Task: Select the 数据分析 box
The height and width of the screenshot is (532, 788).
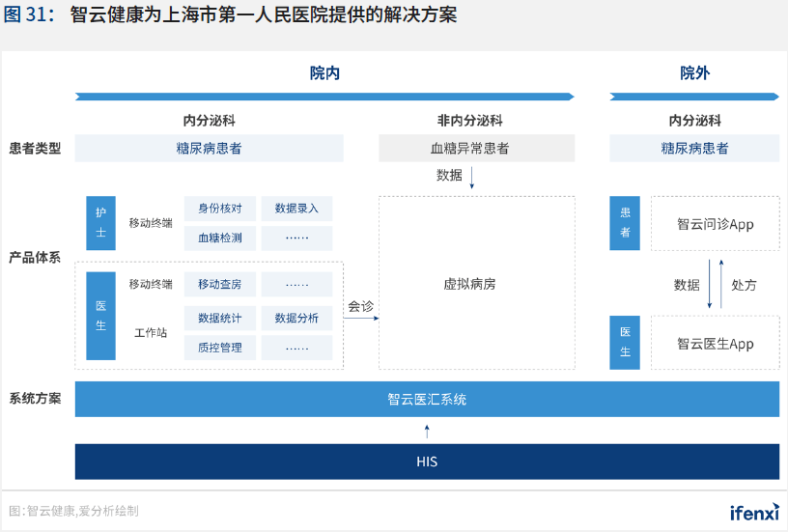Action: pos(296,318)
